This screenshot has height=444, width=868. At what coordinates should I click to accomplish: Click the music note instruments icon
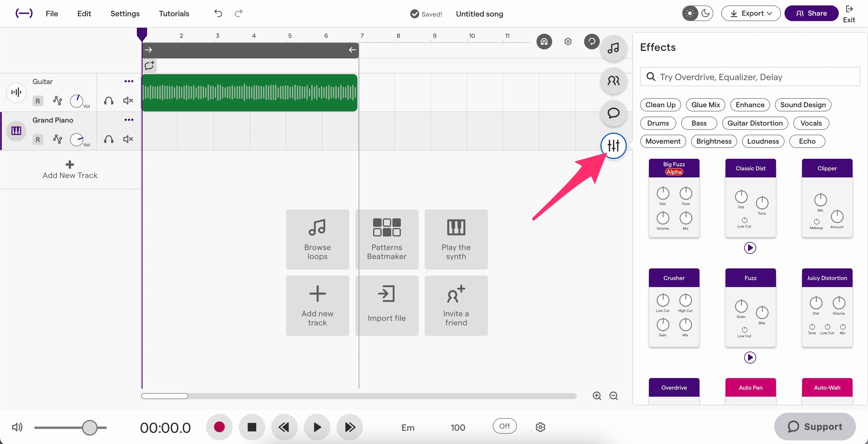click(614, 48)
